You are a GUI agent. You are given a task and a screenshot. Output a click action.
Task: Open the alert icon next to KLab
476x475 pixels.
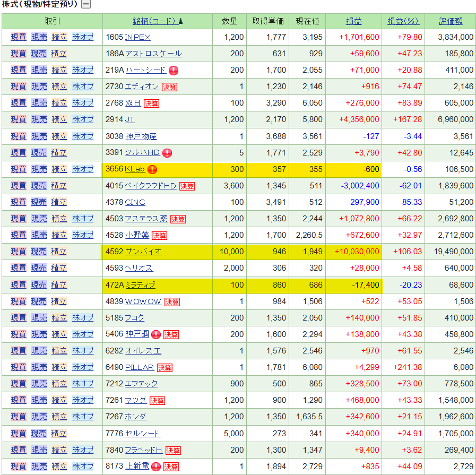[152, 170]
